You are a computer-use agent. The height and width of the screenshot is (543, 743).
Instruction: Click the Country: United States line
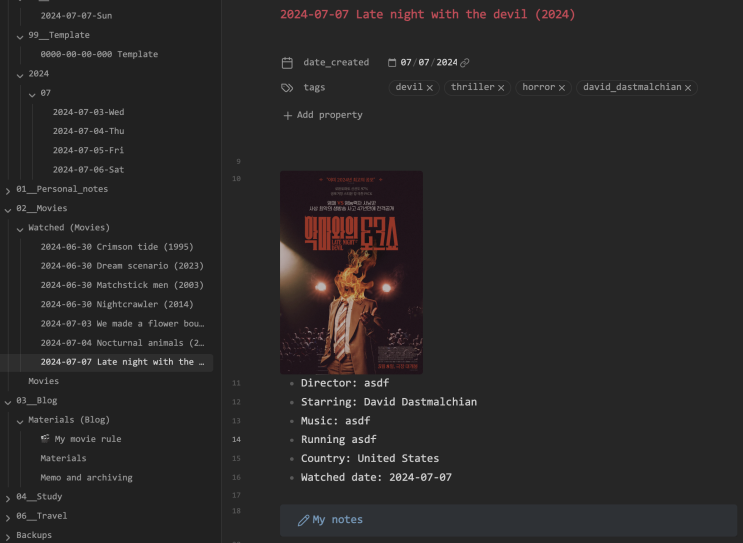[x=370, y=458]
